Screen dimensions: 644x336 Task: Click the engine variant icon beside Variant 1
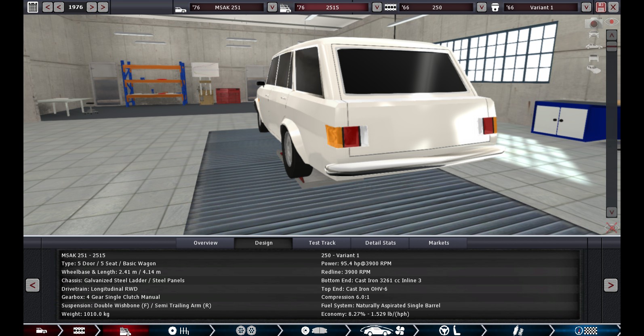[x=495, y=7]
